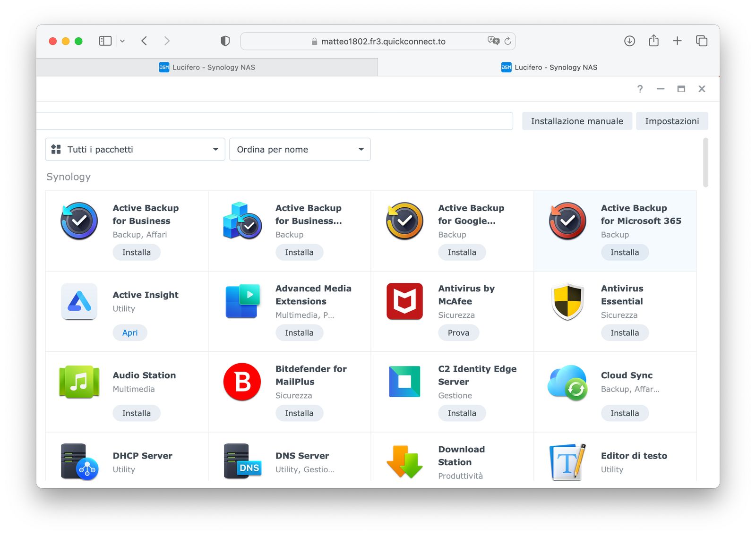Click the 'Download Station' package title
This screenshot has height=536, width=756.
tap(461, 456)
